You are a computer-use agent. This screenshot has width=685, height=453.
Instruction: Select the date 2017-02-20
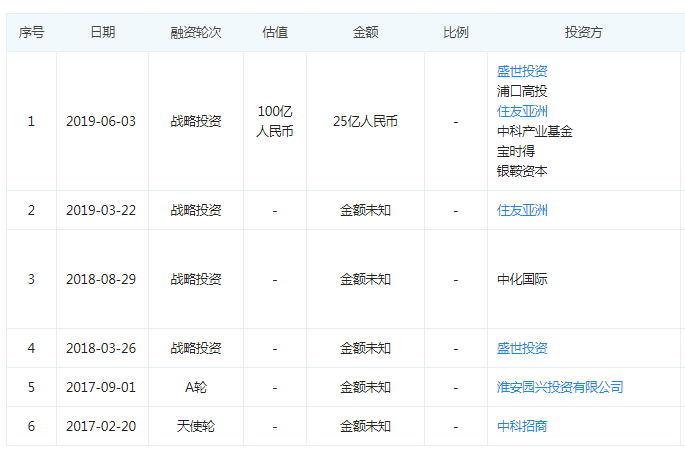[101, 426]
